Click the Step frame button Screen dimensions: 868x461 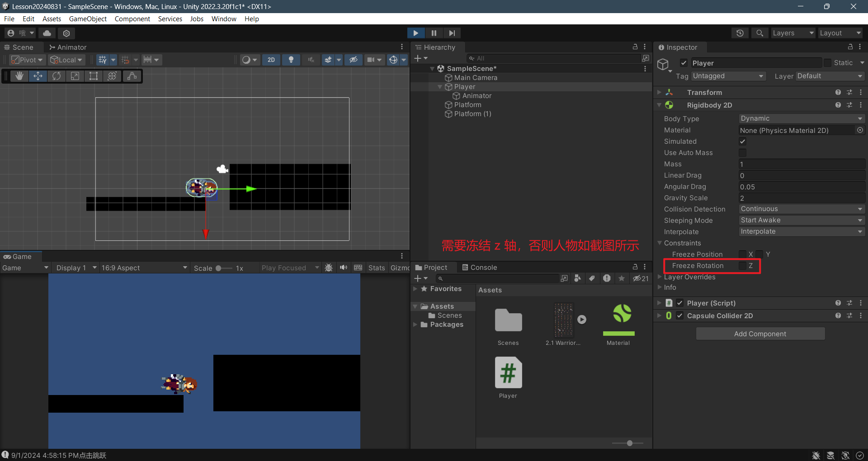click(x=452, y=33)
